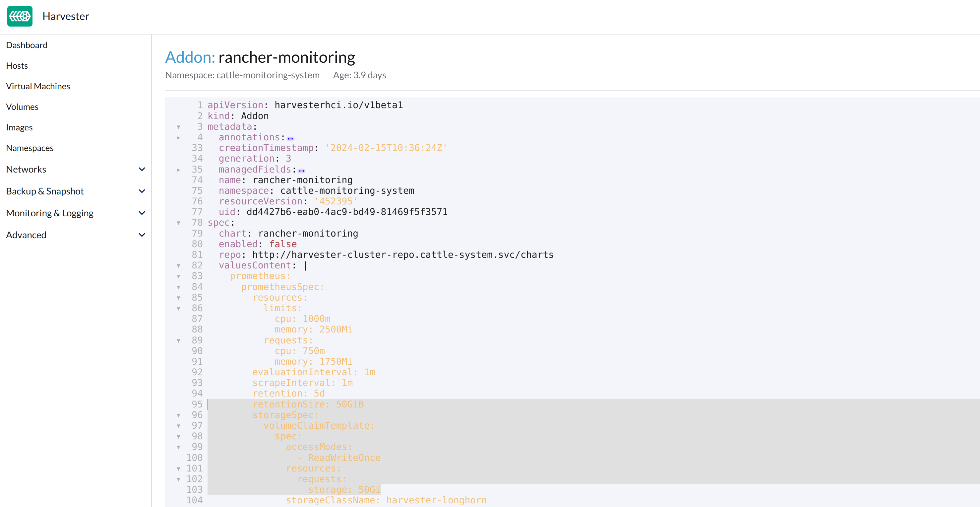Click the creationTimestamp value
This screenshot has width=980, height=507.
(x=386, y=148)
